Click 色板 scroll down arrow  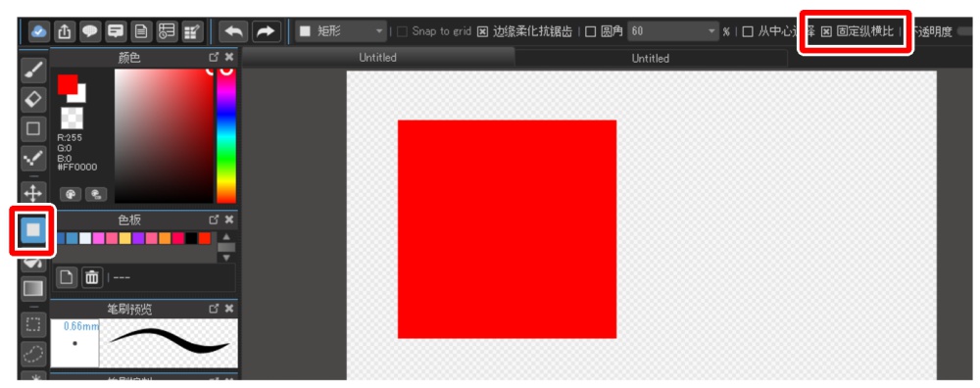226,258
